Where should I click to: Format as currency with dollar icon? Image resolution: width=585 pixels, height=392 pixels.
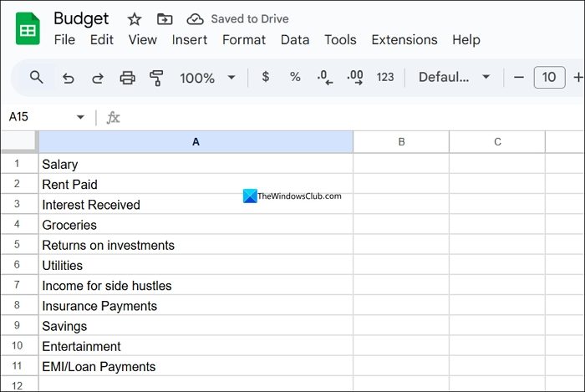click(x=265, y=77)
